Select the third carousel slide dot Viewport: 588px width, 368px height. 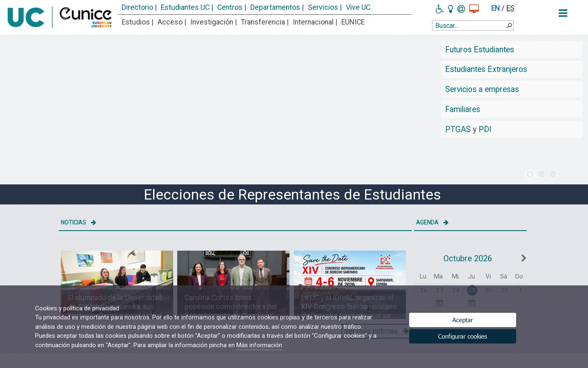tap(552, 175)
